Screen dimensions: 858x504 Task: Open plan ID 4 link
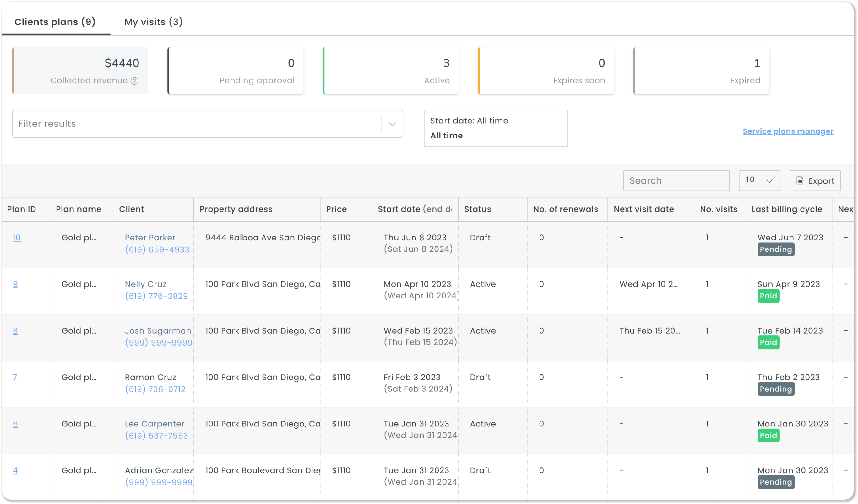tap(15, 470)
